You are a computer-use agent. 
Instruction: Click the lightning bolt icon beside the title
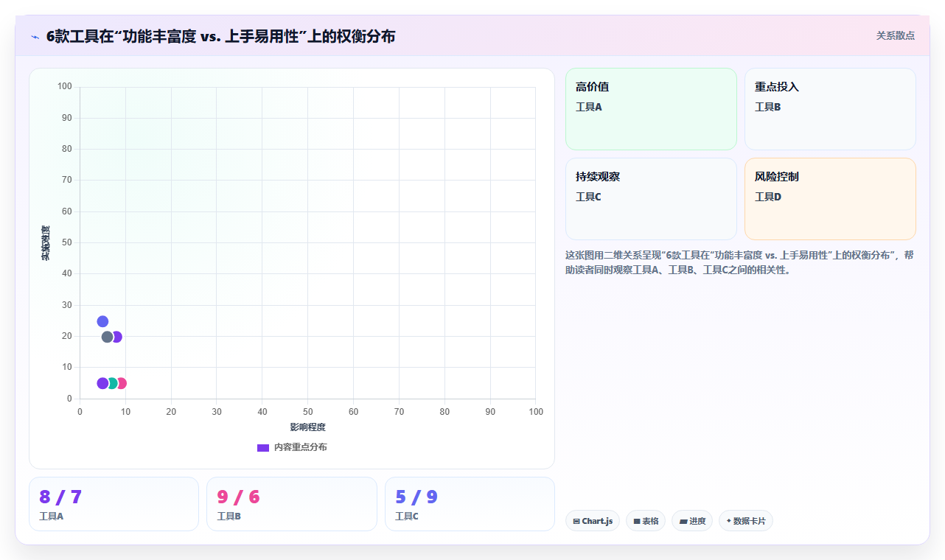click(35, 37)
